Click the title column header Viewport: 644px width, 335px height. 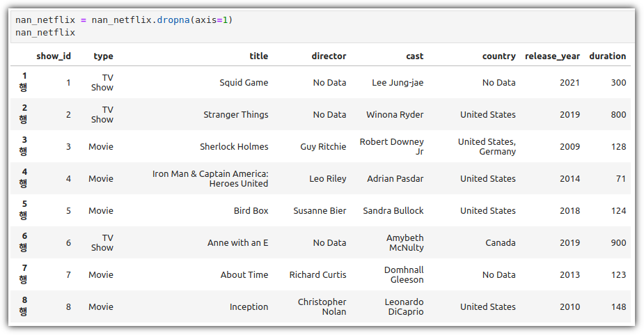pyautogui.click(x=259, y=56)
